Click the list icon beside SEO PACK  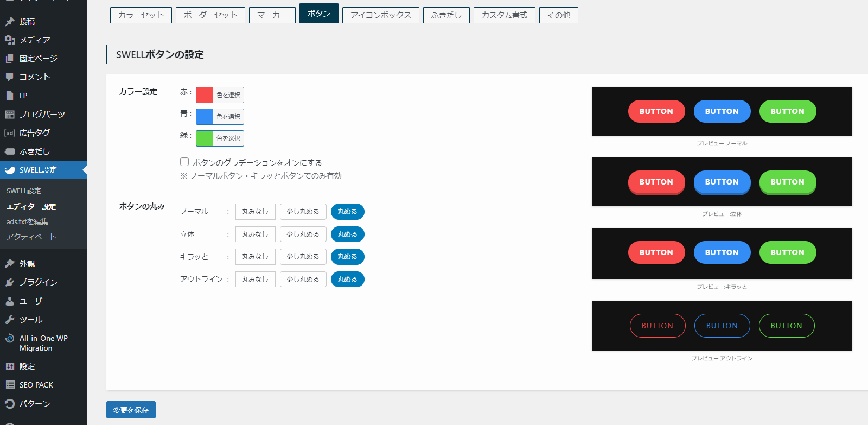tap(10, 385)
